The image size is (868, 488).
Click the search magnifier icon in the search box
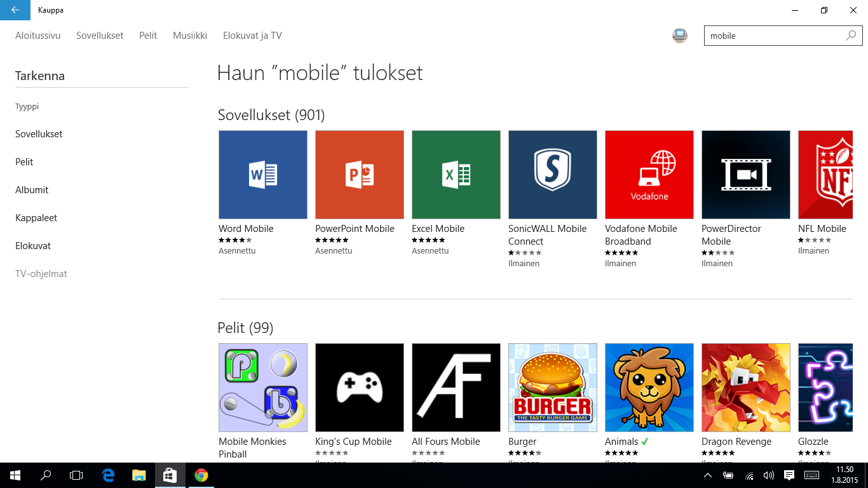[x=851, y=36]
